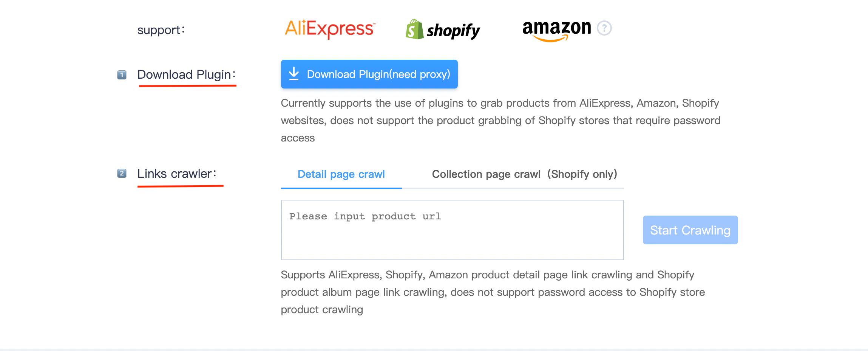Screen dimensions: 868x351
Task: Click the AliExpress logo
Action: click(330, 29)
